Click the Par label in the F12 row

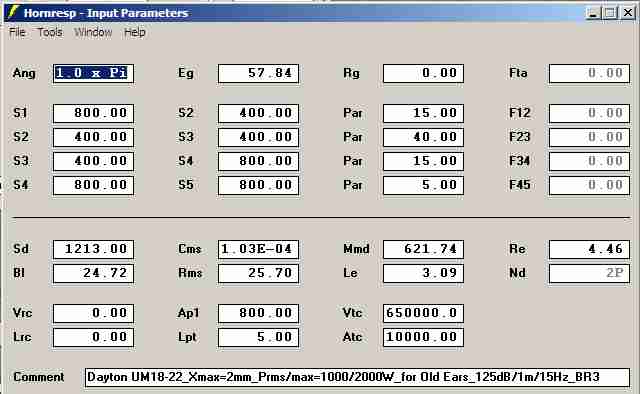353,113
